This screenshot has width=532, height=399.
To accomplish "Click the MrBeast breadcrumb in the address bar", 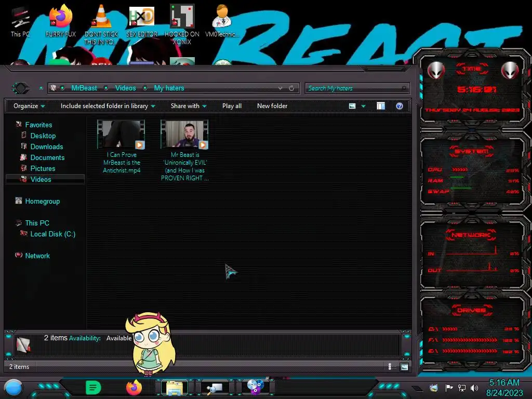I will (84, 88).
